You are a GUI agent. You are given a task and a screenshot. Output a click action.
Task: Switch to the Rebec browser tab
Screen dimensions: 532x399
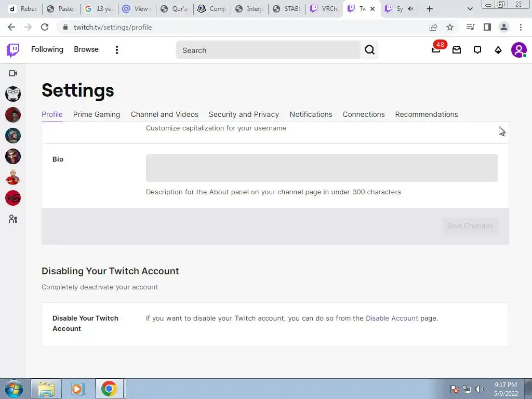(x=23, y=9)
